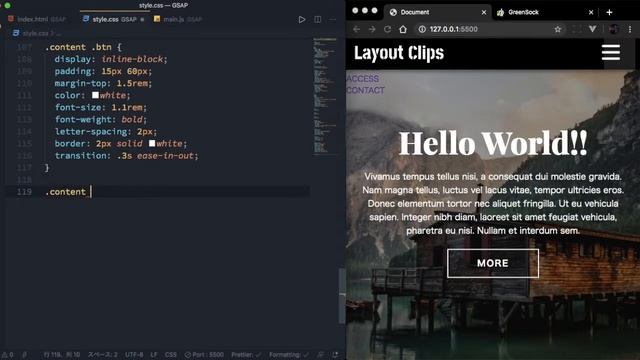Go back in the browser
Image resolution: width=640 pixels, height=360 pixels.
tap(356, 29)
